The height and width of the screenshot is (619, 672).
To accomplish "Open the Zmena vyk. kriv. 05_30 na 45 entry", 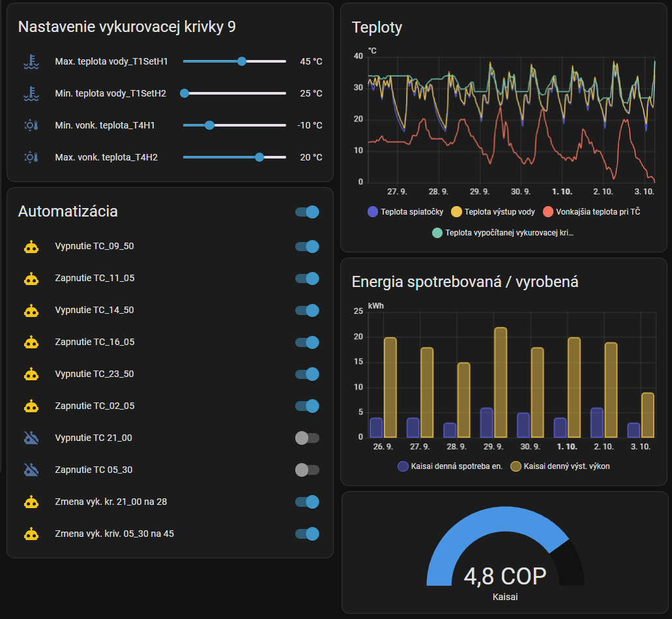I will click(114, 534).
